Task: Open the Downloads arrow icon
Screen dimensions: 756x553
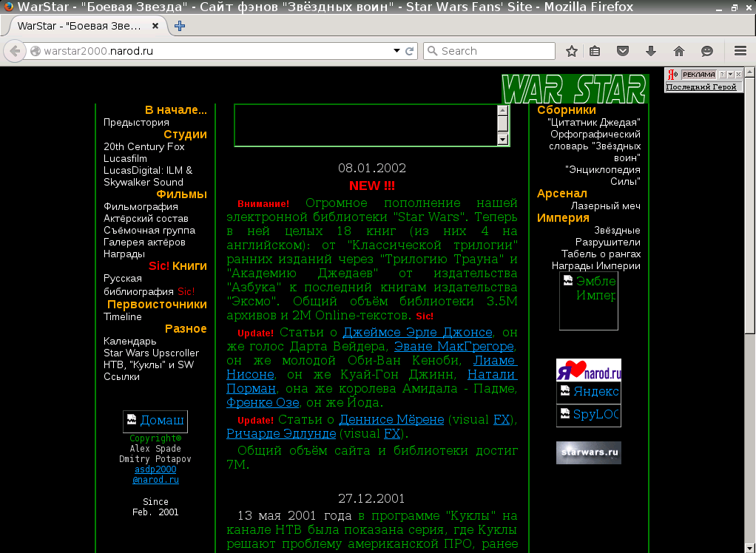Action: pyautogui.click(x=651, y=51)
